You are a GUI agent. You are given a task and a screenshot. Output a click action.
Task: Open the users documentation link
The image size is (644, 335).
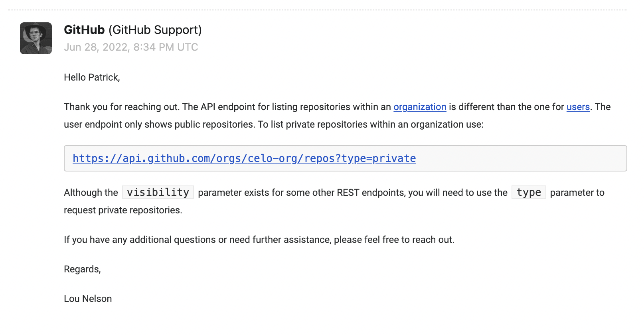pos(578,107)
